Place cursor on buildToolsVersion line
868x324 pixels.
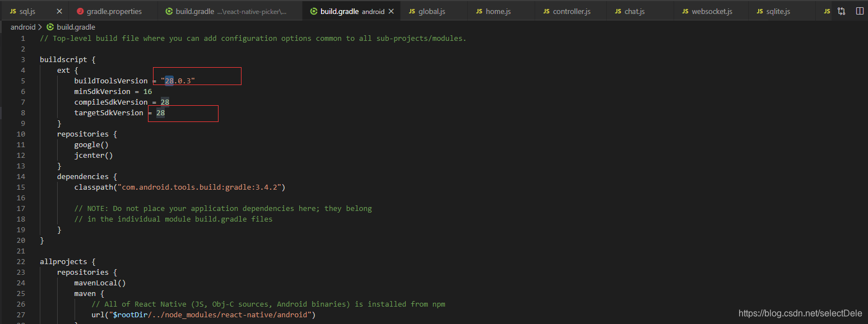pyautogui.click(x=134, y=81)
